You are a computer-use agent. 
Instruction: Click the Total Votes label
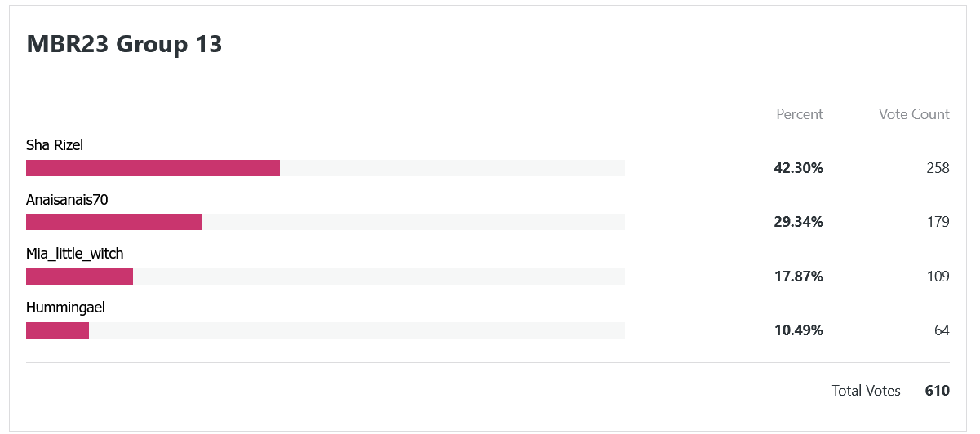pos(867,391)
